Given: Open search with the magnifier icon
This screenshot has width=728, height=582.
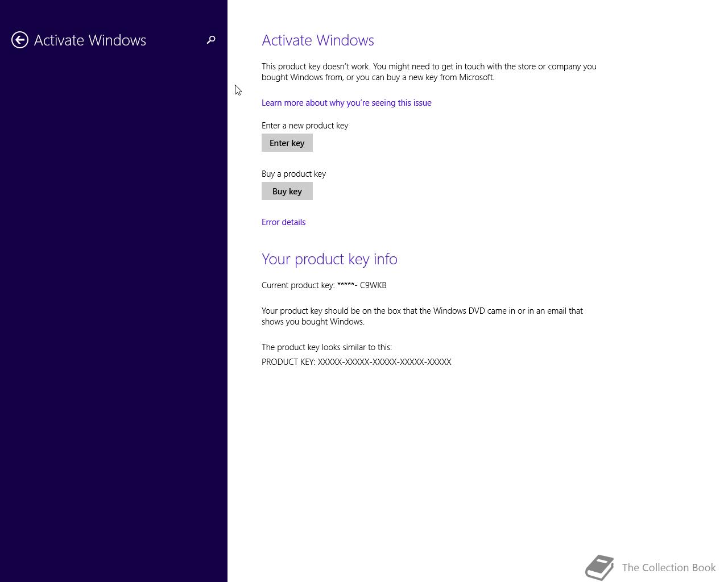Looking at the screenshot, I should point(211,40).
